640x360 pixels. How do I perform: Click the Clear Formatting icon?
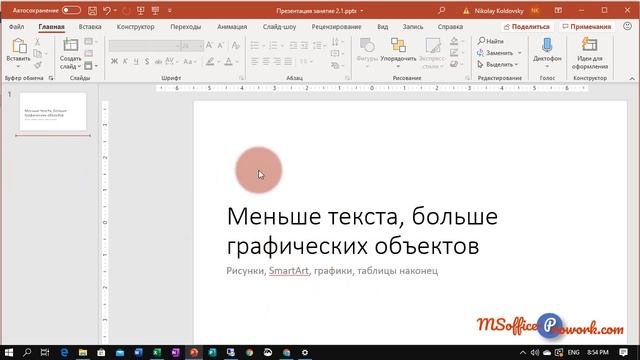point(236,46)
